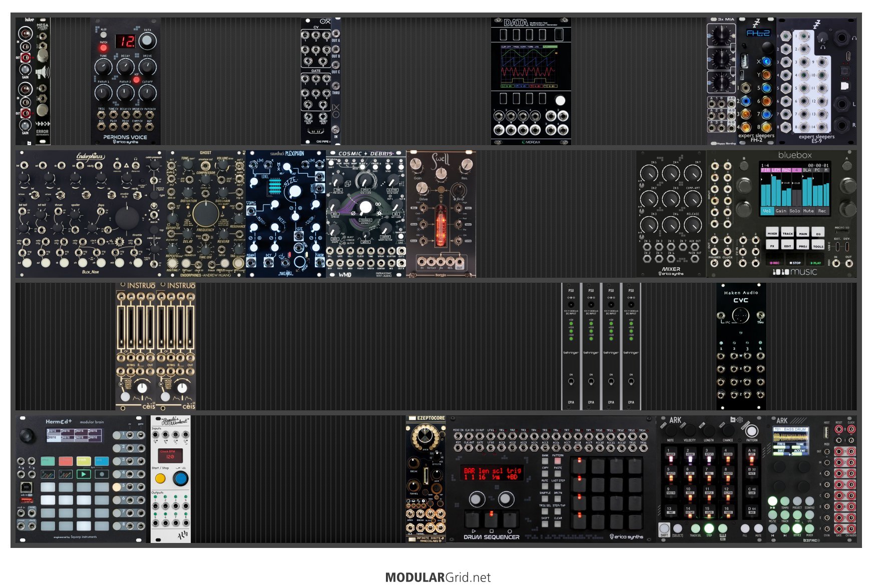Click the SHUFFLE button on Drum Sequencer
Screen dimensions: 877x588
pyautogui.click(x=546, y=498)
